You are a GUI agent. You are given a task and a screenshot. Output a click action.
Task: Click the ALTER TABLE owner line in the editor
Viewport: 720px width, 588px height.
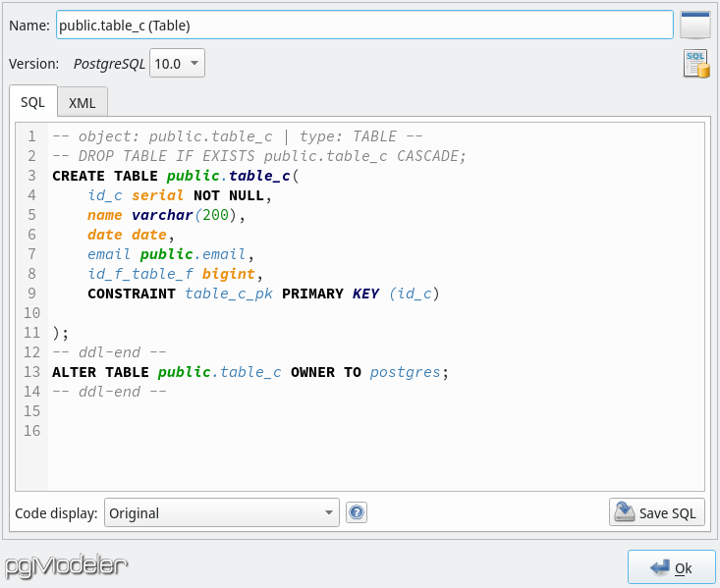[x=250, y=372]
